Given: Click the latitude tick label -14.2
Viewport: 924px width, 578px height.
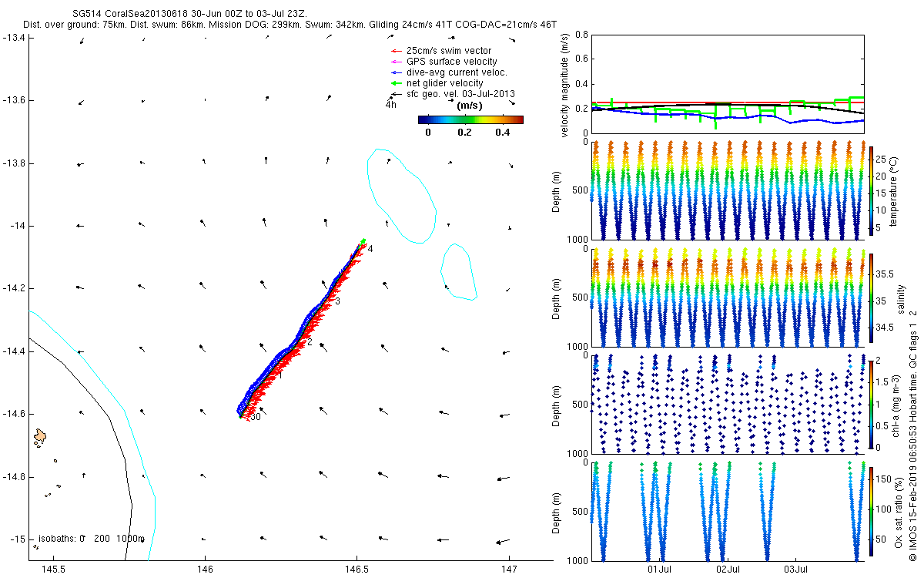Looking at the screenshot, I should (15, 288).
